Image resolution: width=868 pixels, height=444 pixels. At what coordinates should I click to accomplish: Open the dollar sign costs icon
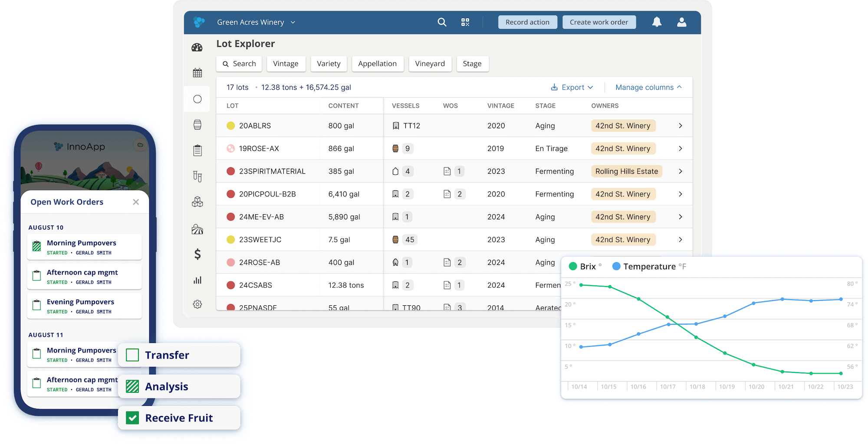[197, 254]
